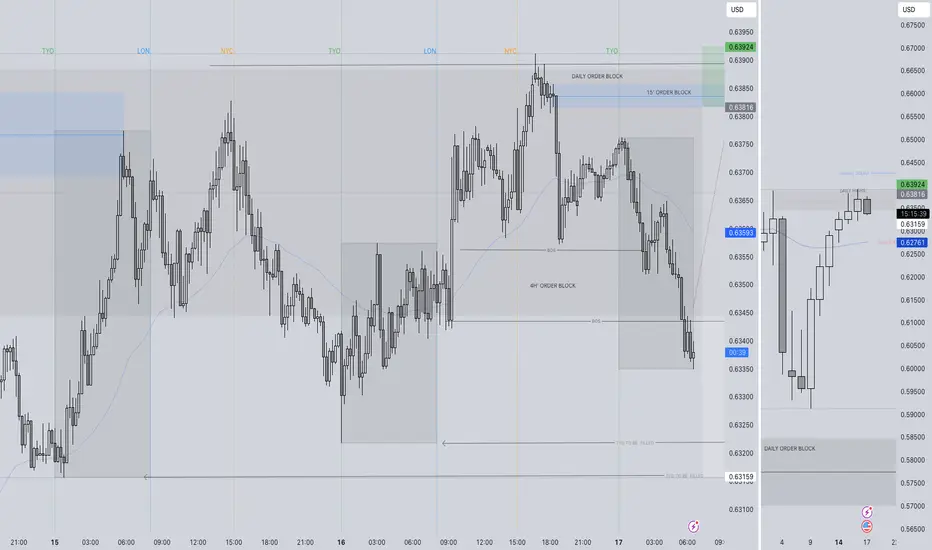The width and height of the screenshot is (932, 550).
Task: Select the 0.65000 label on daily price scale
Action: click(x=912, y=140)
